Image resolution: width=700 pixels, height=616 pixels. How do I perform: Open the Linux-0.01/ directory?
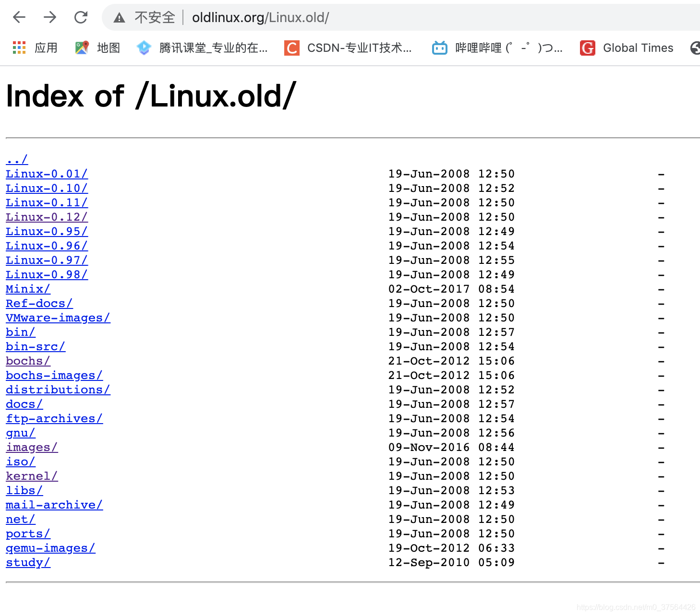46,174
